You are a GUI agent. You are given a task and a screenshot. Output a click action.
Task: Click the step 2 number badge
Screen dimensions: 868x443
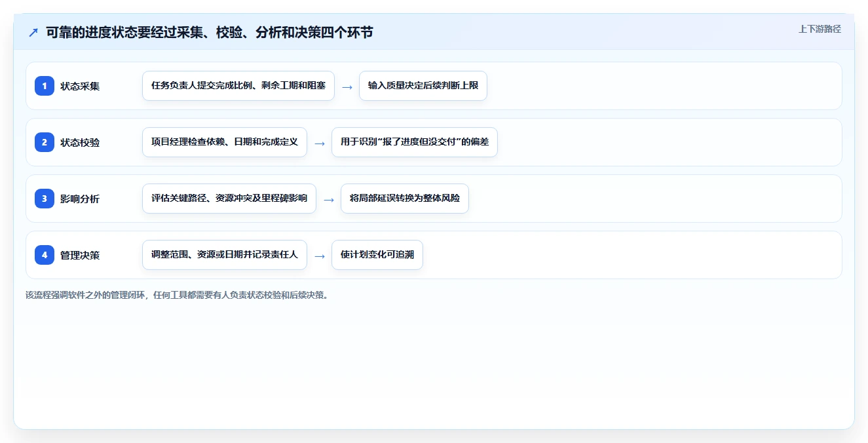[x=45, y=142]
